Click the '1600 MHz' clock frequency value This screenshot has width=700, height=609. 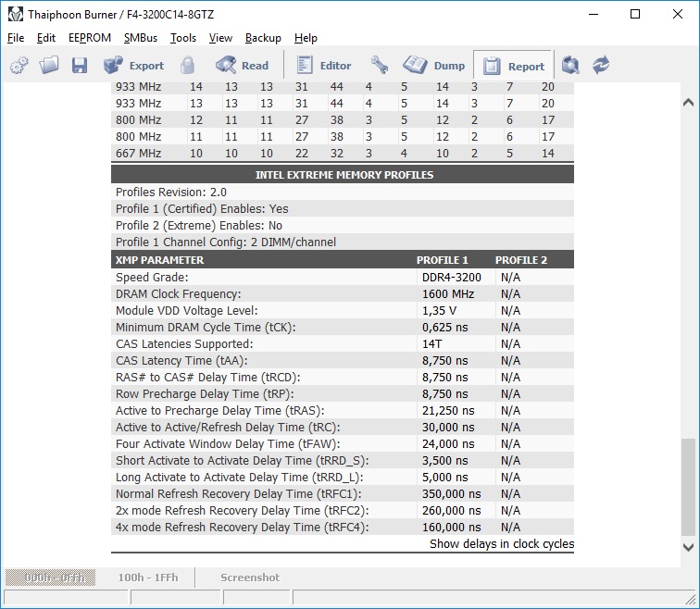point(448,294)
